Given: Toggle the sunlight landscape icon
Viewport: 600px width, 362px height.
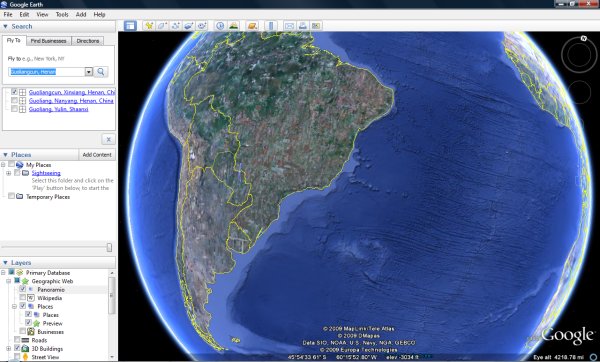Looking at the screenshot, I should [233, 26].
